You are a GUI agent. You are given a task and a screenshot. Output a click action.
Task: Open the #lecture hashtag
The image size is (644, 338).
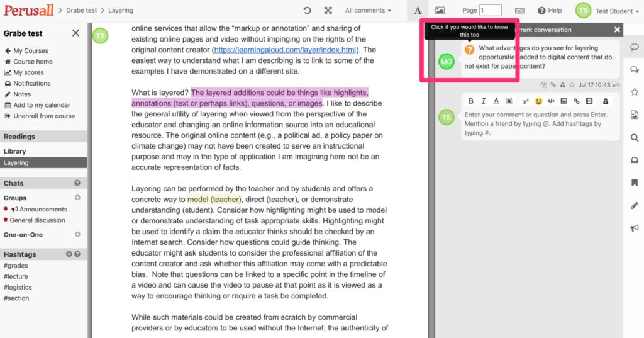(x=16, y=276)
